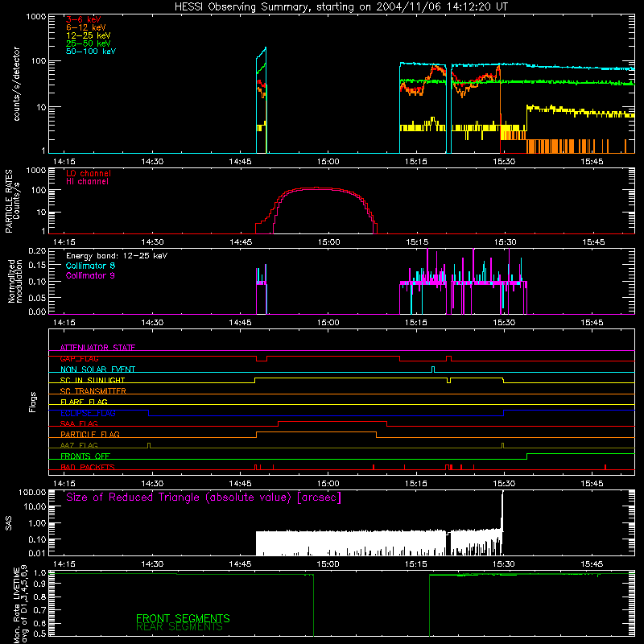Select the HI channel legend label
Image resolution: width=644 pixels, height=644 pixels.
(87, 181)
